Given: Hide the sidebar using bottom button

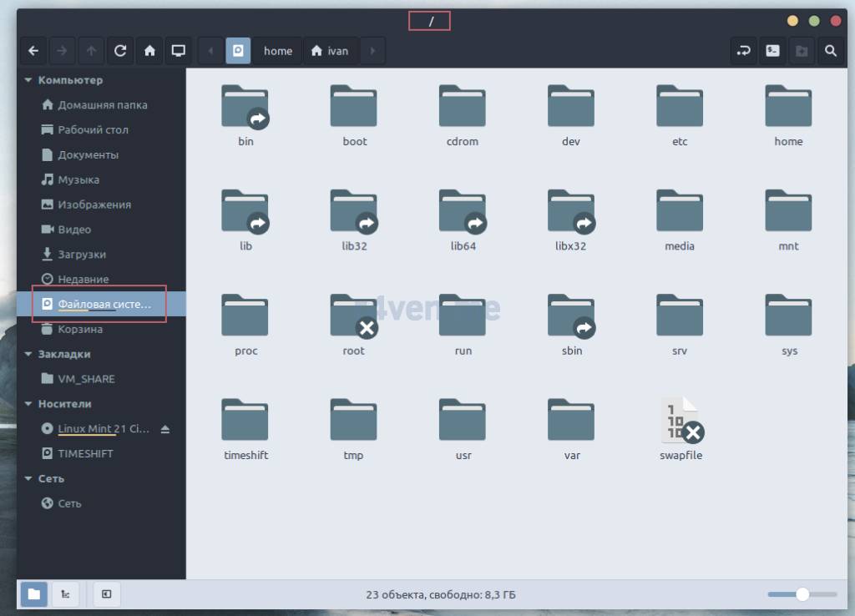Looking at the screenshot, I should pos(107,594).
